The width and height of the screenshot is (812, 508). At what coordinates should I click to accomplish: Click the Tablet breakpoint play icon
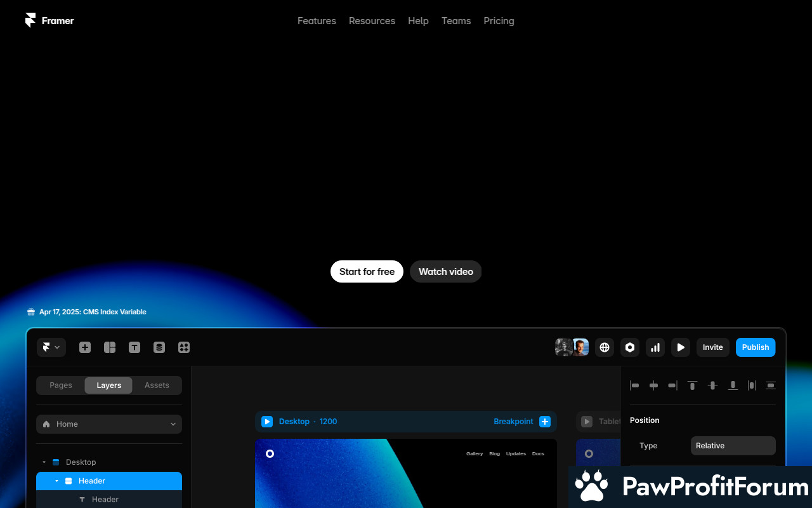coord(587,422)
